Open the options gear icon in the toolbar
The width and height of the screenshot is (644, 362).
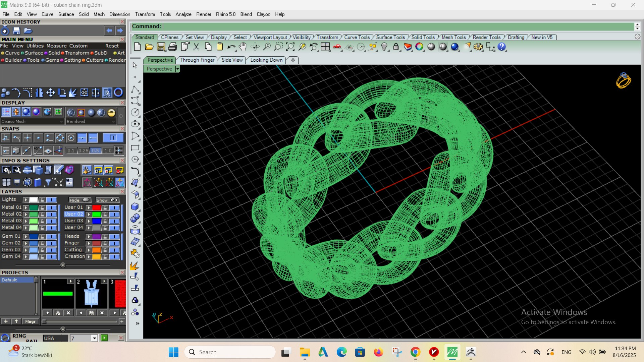point(478,47)
